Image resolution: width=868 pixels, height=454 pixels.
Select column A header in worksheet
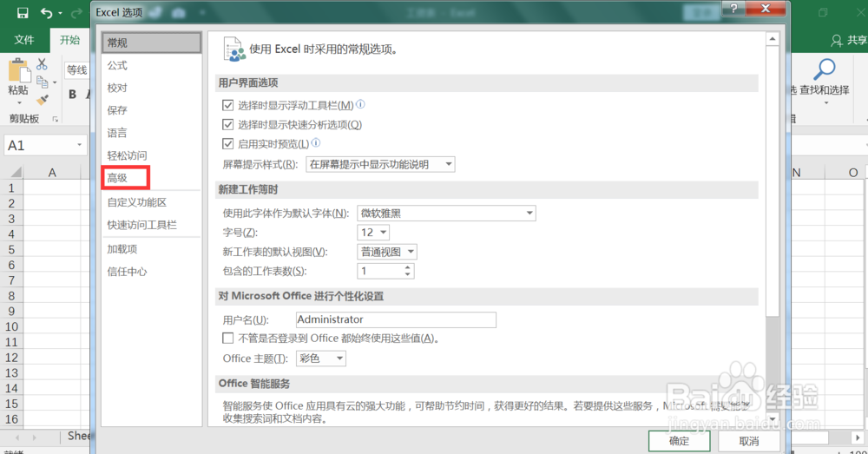click(52, 172)
